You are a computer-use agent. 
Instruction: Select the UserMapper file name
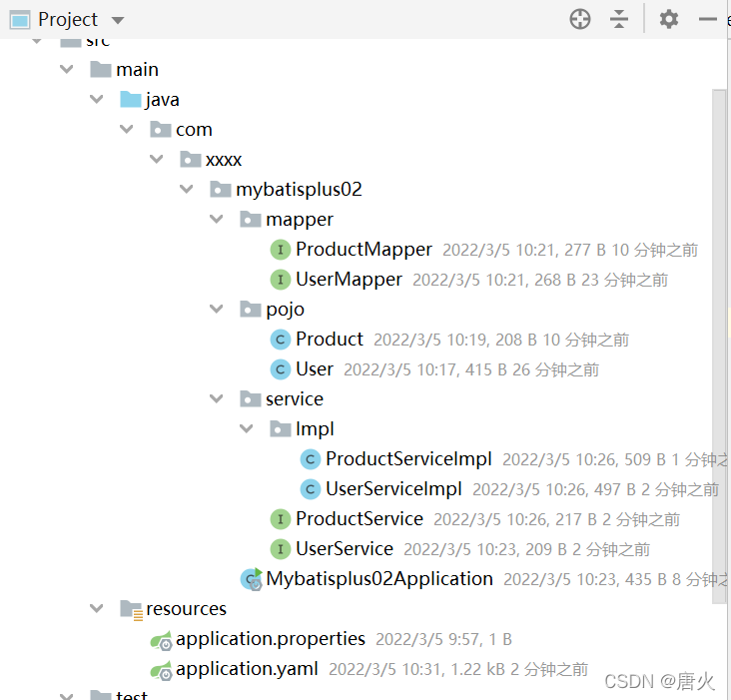click(x=350, y=280)
